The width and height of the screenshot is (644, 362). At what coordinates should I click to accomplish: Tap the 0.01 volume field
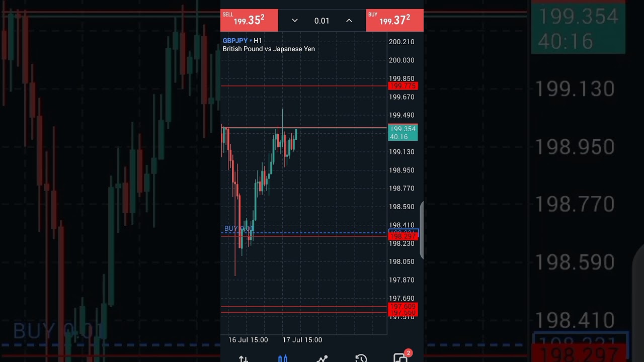click(321, 21)
